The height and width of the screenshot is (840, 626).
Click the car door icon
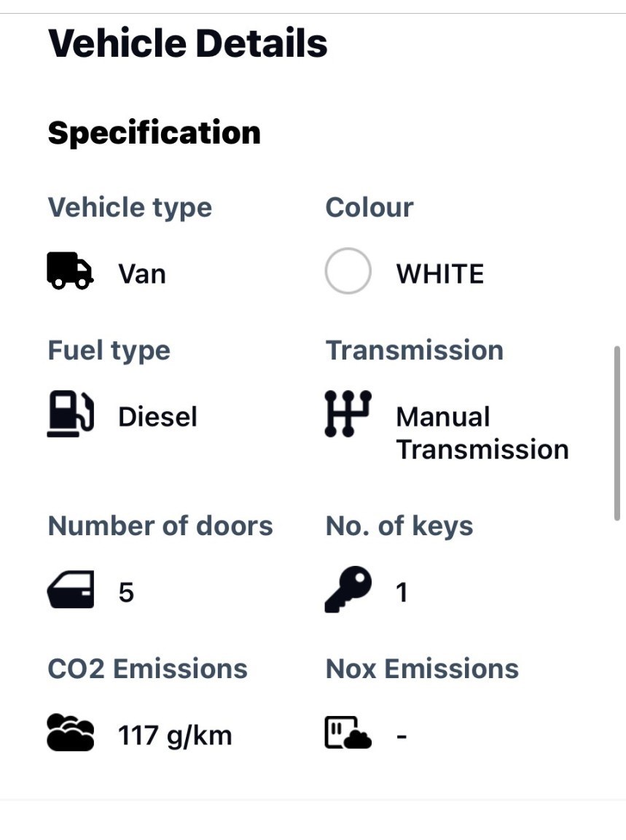pos(71,590)
